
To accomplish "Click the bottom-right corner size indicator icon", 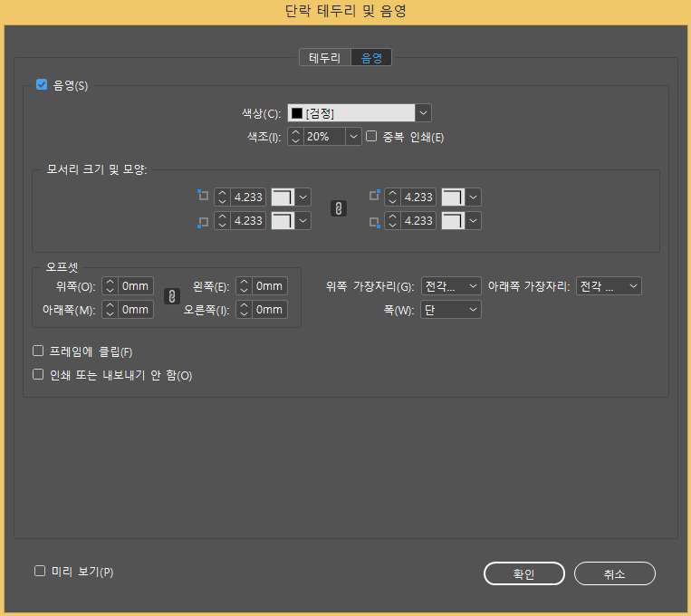I will [x=374, y=221].
